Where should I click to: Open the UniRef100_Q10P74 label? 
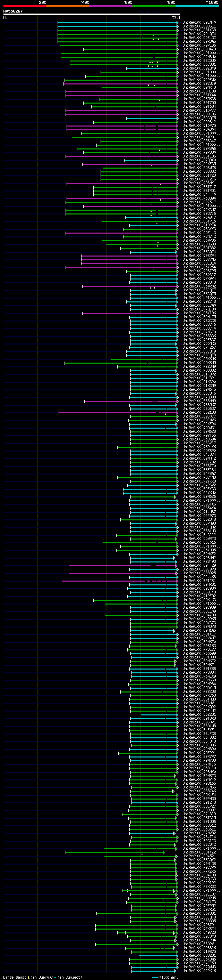pos(199,225)
